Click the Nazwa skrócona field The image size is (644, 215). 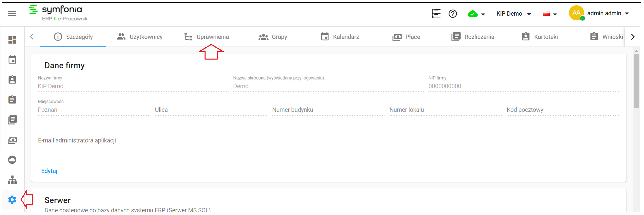328,86
